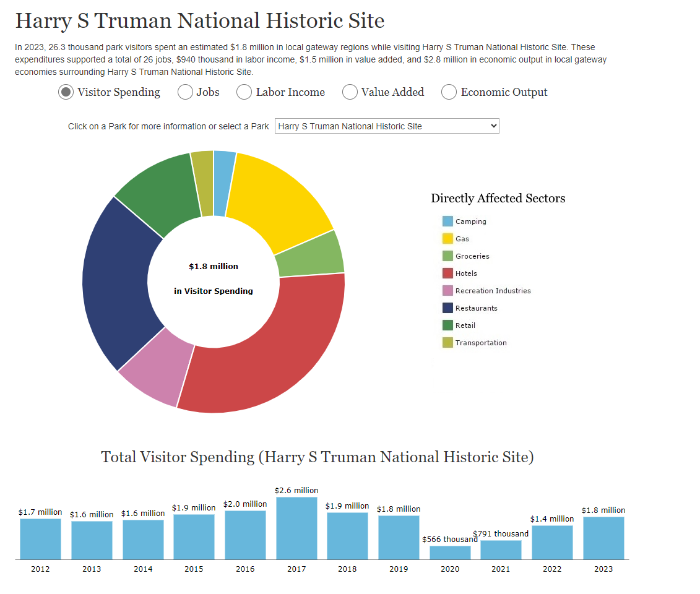Click the dropdown arrow next to the park name
Image resolution: width=700 pixels, height=594 pixels.
(493, 126)
